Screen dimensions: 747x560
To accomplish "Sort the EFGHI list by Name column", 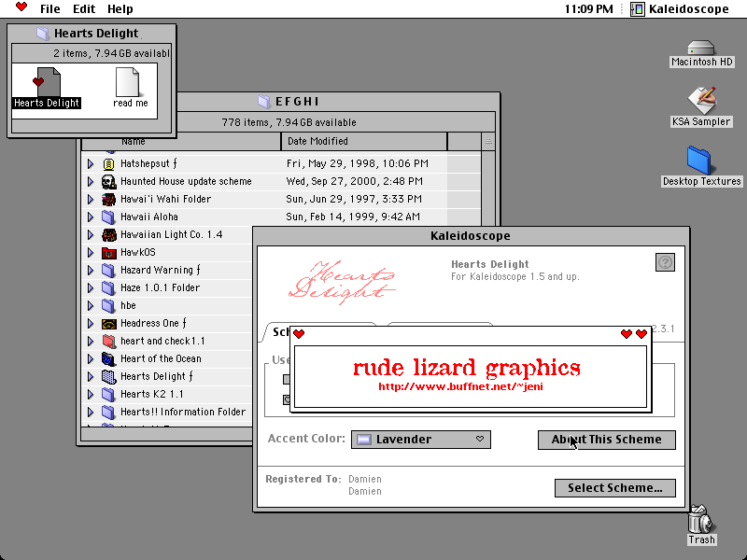I will click(x=181, y=141).
